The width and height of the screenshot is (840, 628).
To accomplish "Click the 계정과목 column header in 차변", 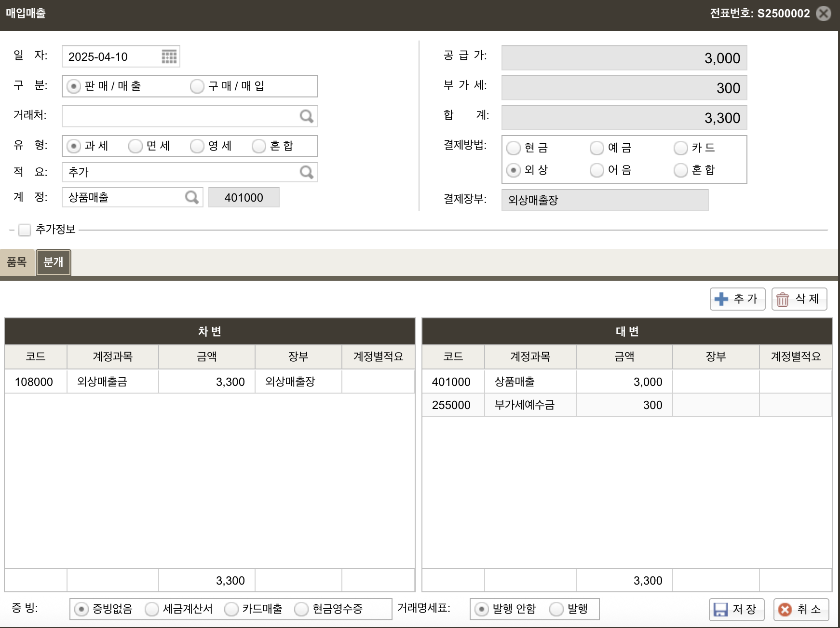I will pyautogui.click(x=113, y=357).
